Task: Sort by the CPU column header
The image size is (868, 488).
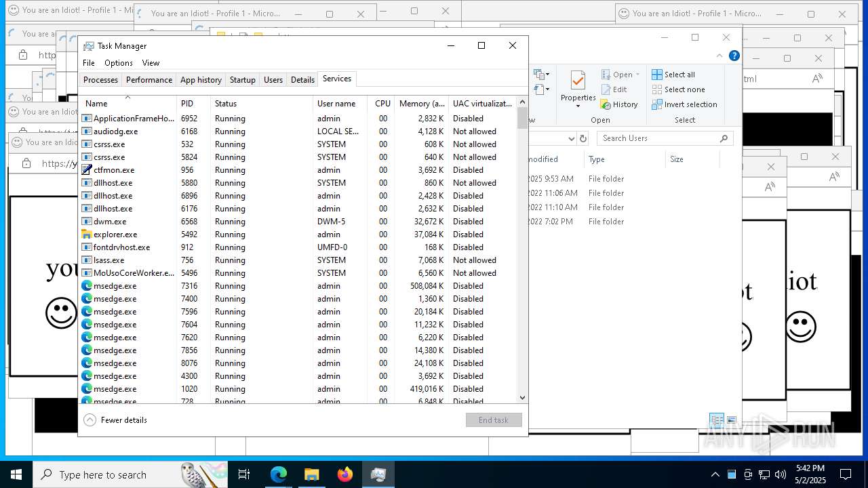Action: click(382, 104)
